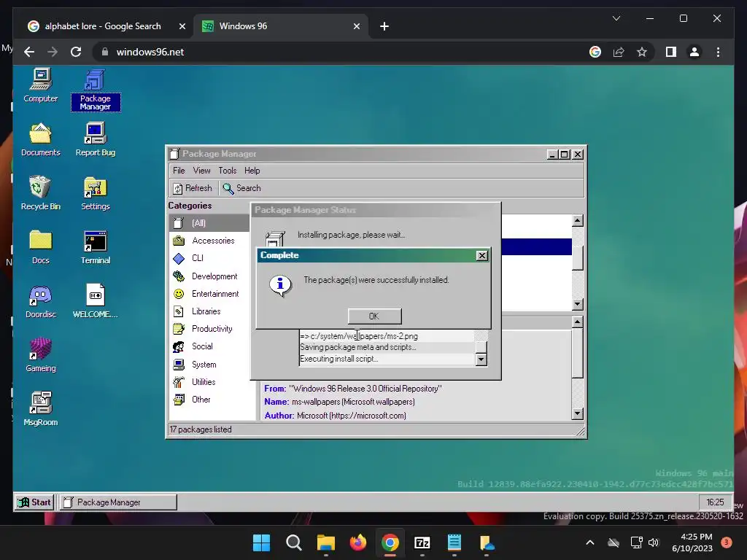Screen dimensions: 747x560
Task: Click the Search toolbar button
Action: pyautogui.click(x=242, y=188)
